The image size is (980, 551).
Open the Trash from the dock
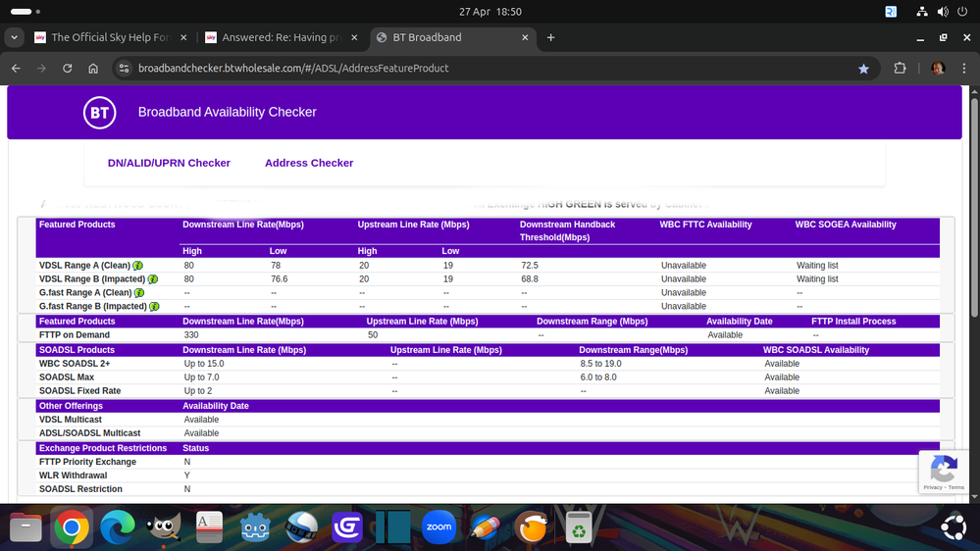[578, 527]
